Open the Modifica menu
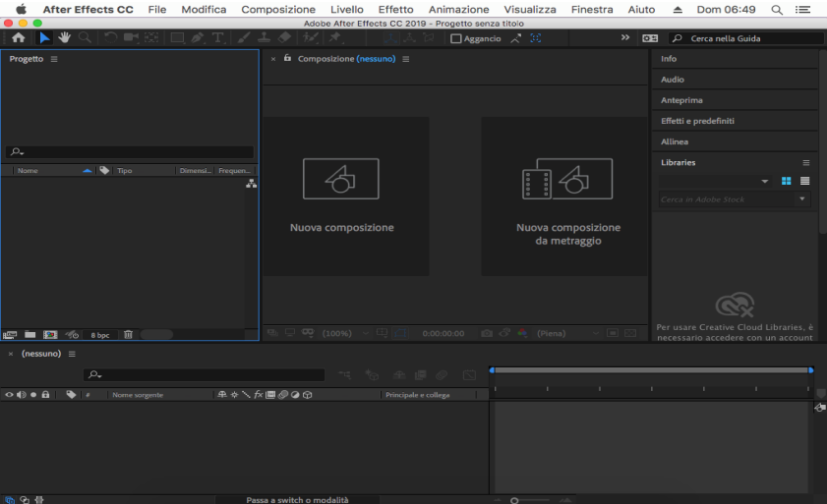 pyautogui.click(x=204, y=10)
